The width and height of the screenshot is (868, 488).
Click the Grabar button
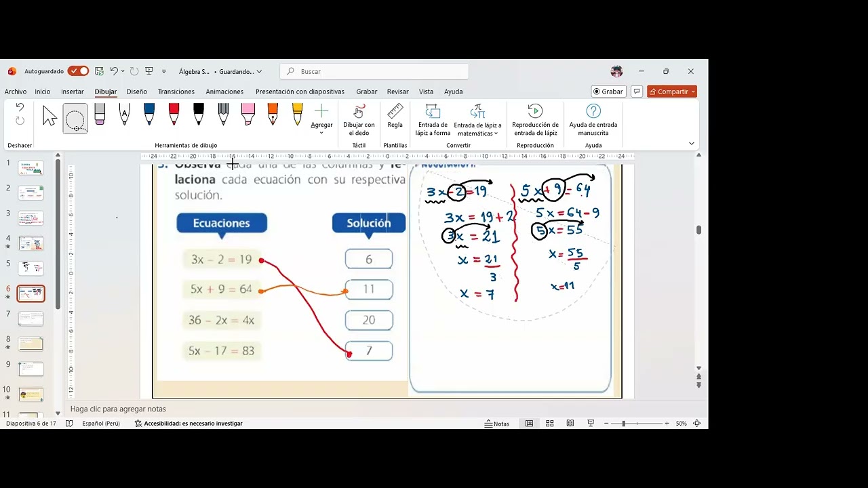[x=608, y=91]
